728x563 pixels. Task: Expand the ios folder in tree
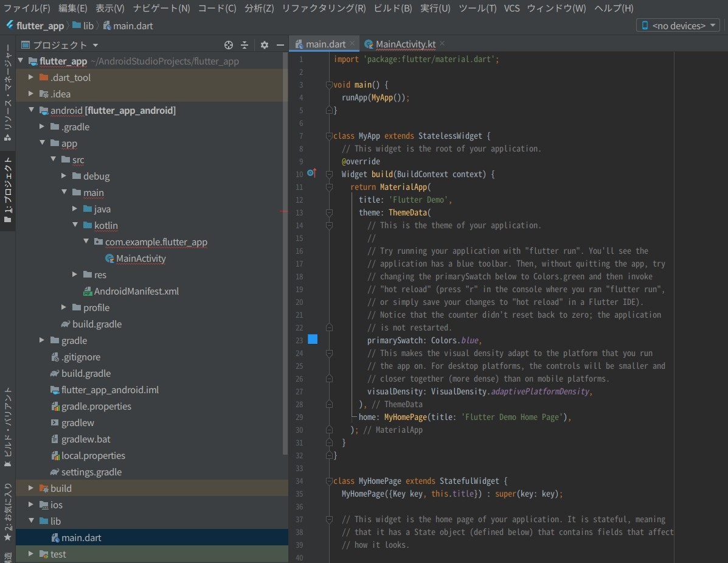(32, 505)
